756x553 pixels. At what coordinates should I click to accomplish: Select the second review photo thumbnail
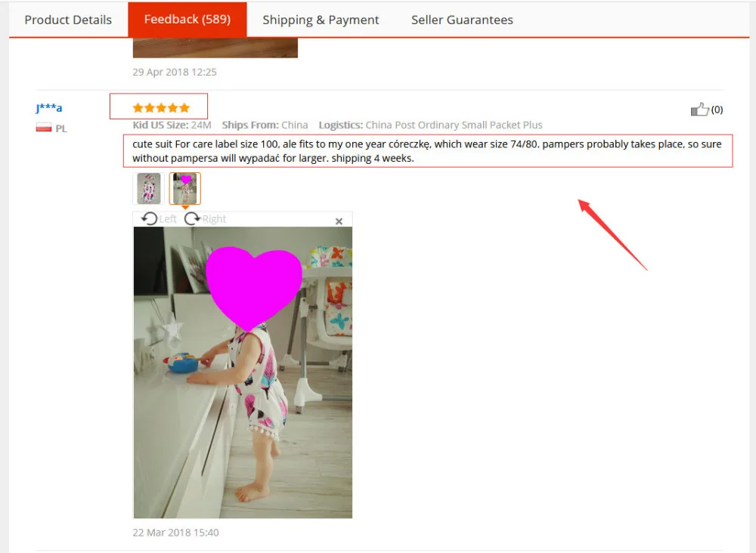[x=184, y=188]
